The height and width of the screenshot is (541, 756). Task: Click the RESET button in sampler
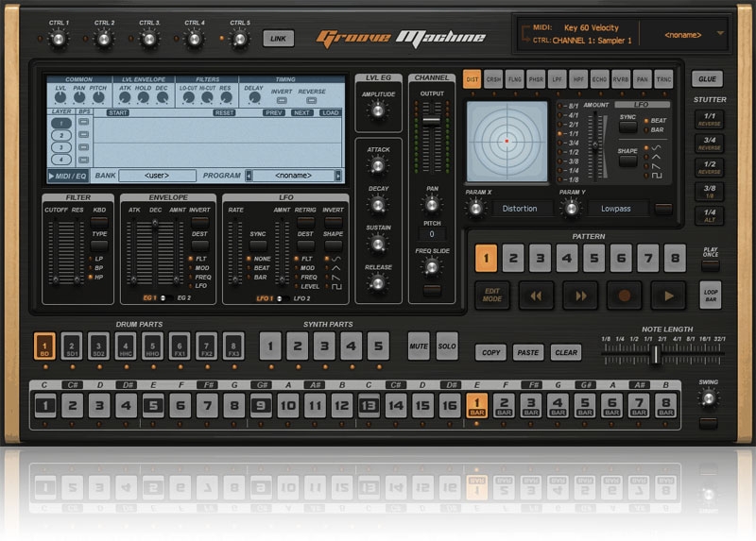[224, 112]
